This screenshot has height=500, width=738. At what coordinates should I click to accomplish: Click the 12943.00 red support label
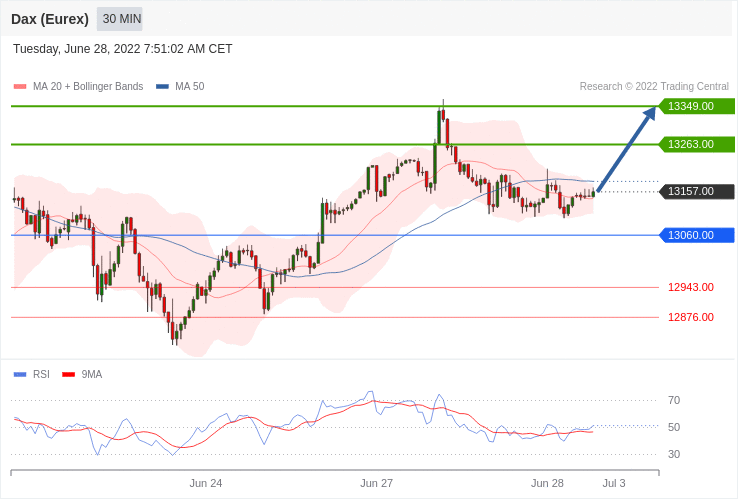[691, 287]
